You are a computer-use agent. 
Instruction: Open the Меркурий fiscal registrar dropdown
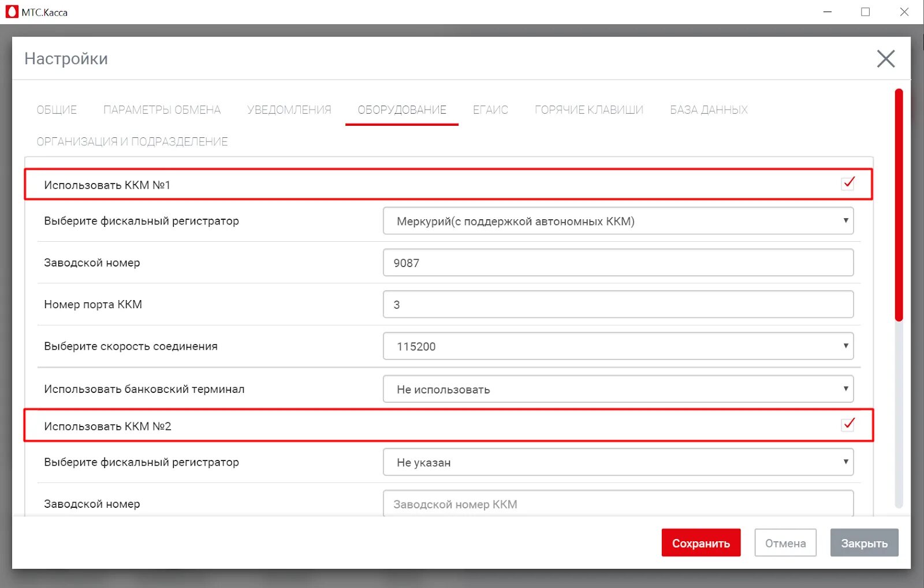[x=618, y=221]
